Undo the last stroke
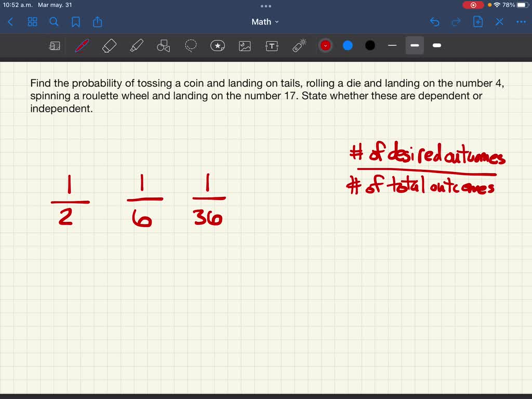The image size is (532, 399). coord(435,22)
